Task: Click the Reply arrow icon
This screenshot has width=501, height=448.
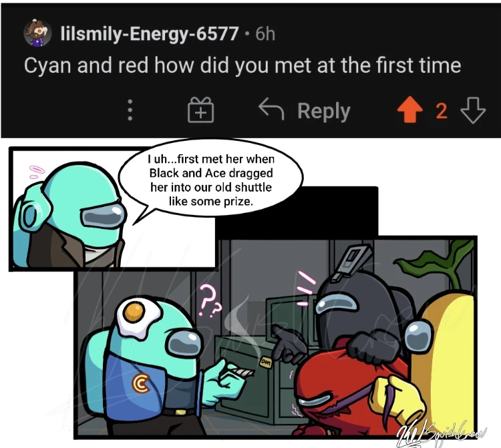Action: click(271, 109)
